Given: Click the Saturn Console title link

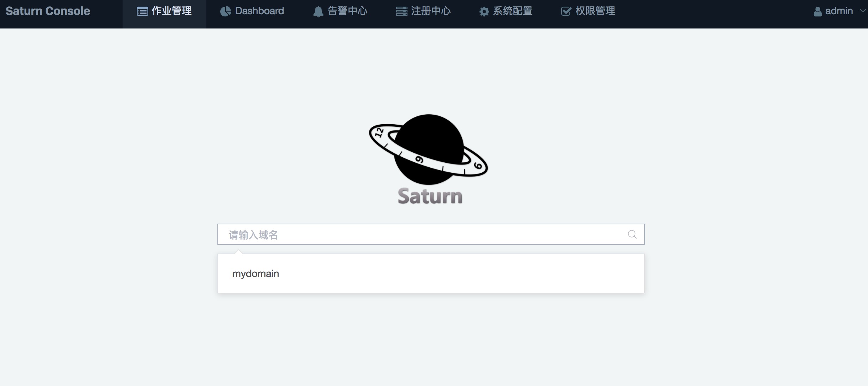Looking at the screenshot, I should (x=48, y=11).
